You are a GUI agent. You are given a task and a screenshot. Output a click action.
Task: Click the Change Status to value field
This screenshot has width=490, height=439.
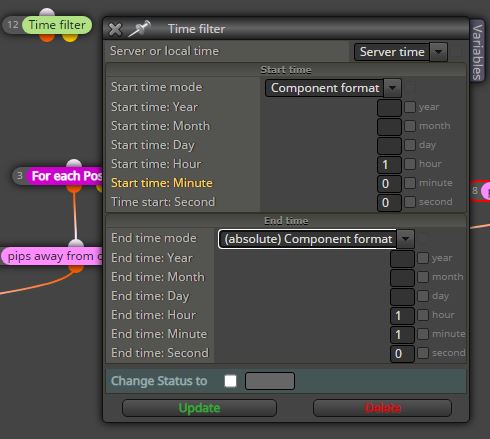[x=270, y=381]
